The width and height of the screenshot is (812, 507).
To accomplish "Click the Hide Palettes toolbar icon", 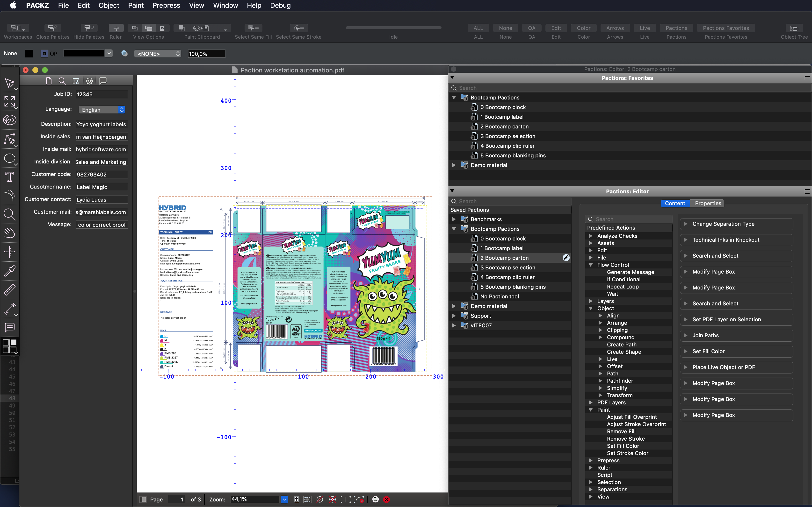I will coord(89,28).
